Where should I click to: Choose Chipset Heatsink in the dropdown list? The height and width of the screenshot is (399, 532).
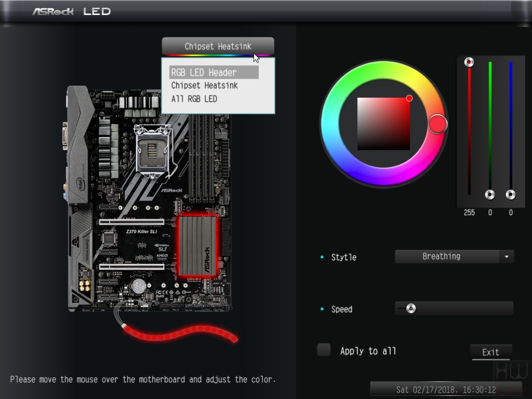point(204,86)
